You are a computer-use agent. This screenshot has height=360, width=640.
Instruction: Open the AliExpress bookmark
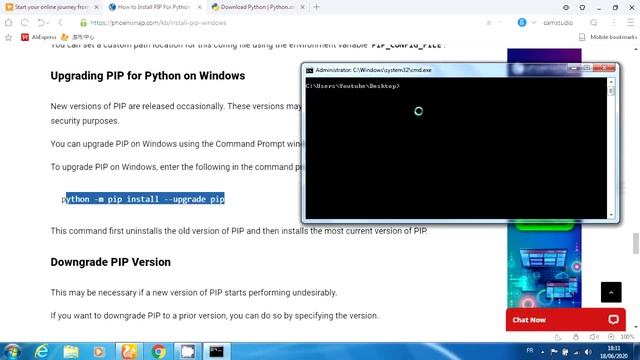(x=39, y=37)
